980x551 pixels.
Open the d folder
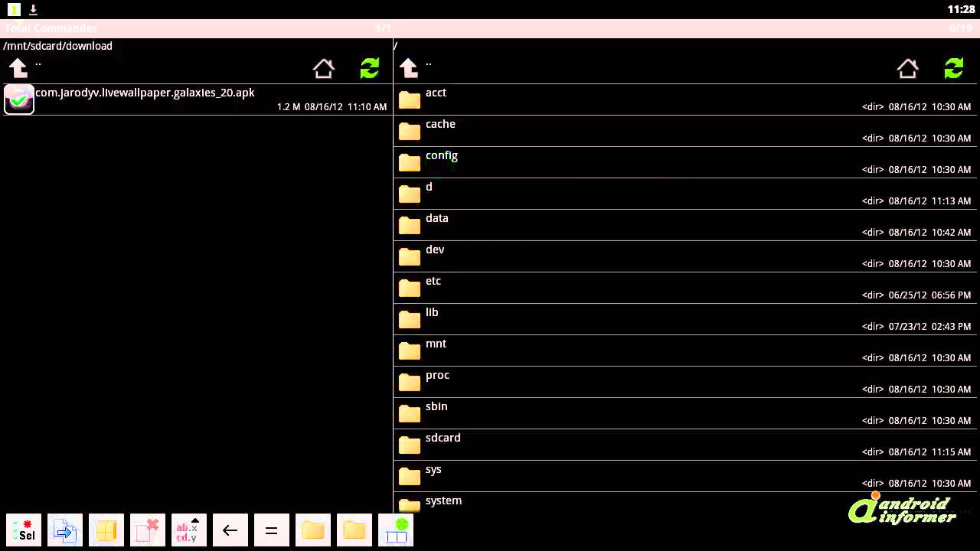point(687,194)
